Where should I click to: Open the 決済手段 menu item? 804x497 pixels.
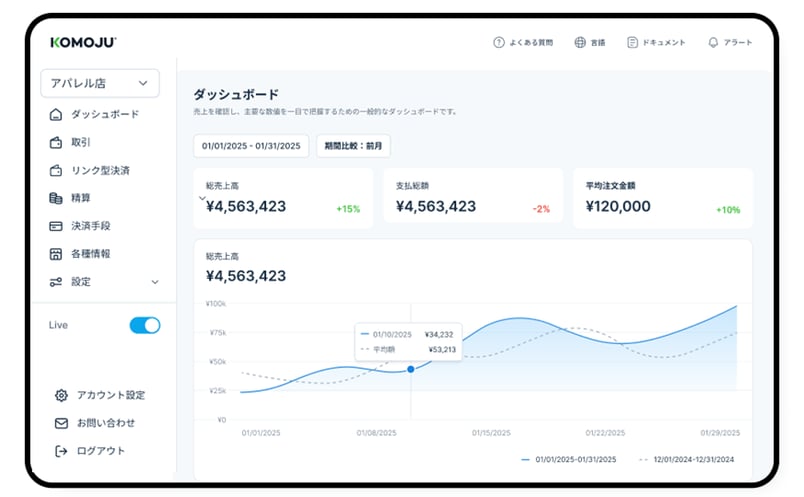click(x=90, y=226)
